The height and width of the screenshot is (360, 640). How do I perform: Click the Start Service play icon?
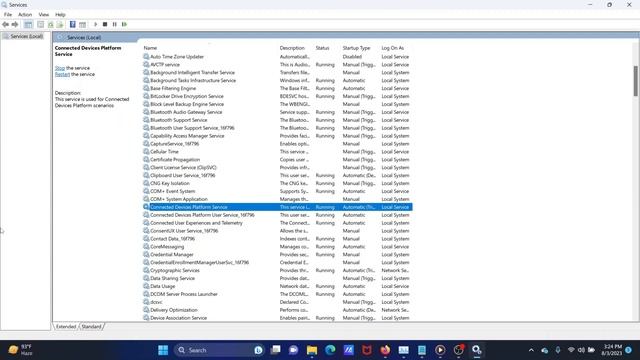tap(96, 24)
